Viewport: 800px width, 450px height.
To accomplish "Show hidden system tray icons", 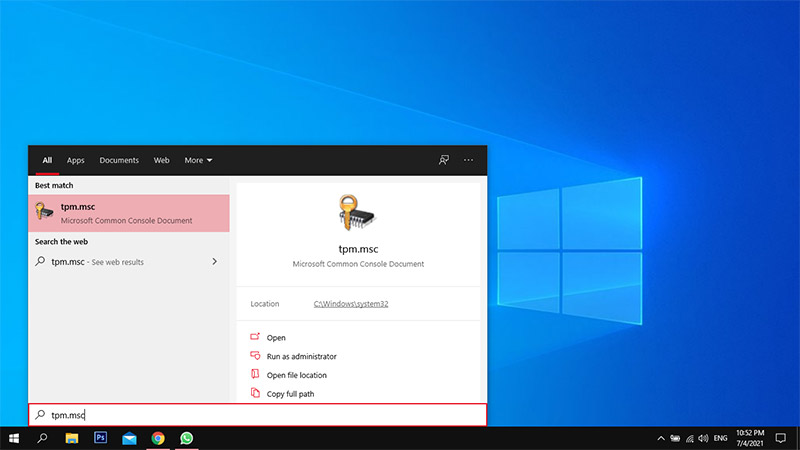I will click(661, 438).
